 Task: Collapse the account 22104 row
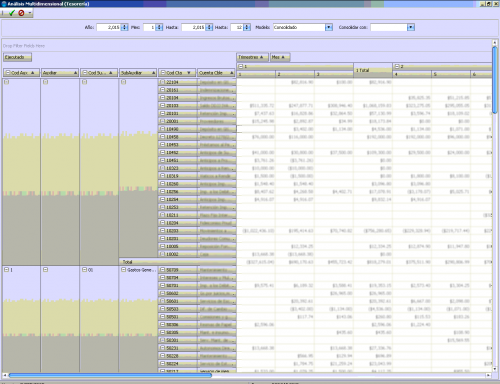pyautogui.click(x=162, y=82)
